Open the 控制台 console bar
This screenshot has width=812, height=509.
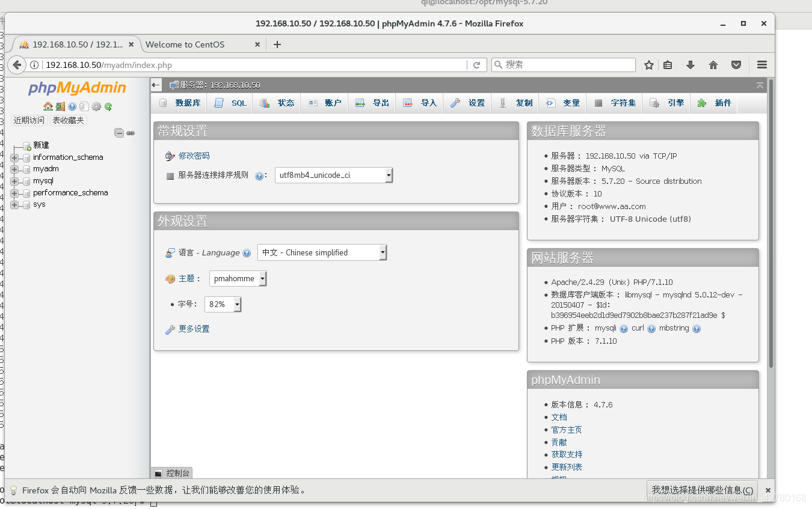click(171, 474)
